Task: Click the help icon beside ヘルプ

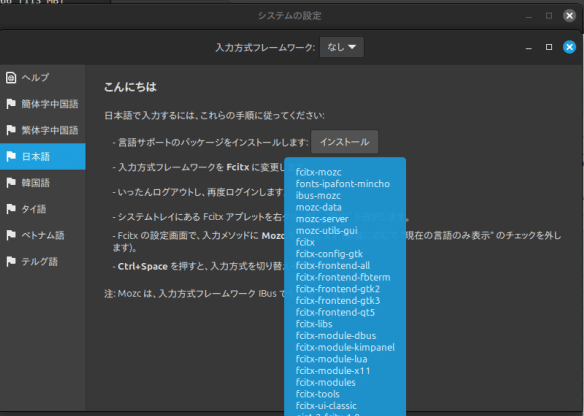Action: [11, 77]
